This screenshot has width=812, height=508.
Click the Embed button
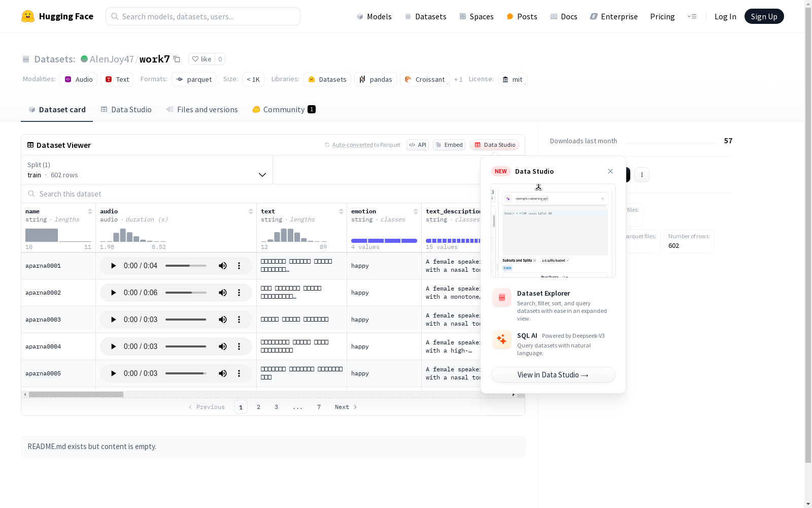tap(449, 145)
